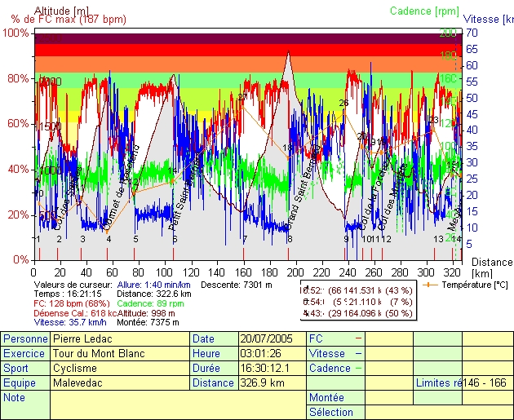Click the date value 20/07/2005

[x=266, y=338]
